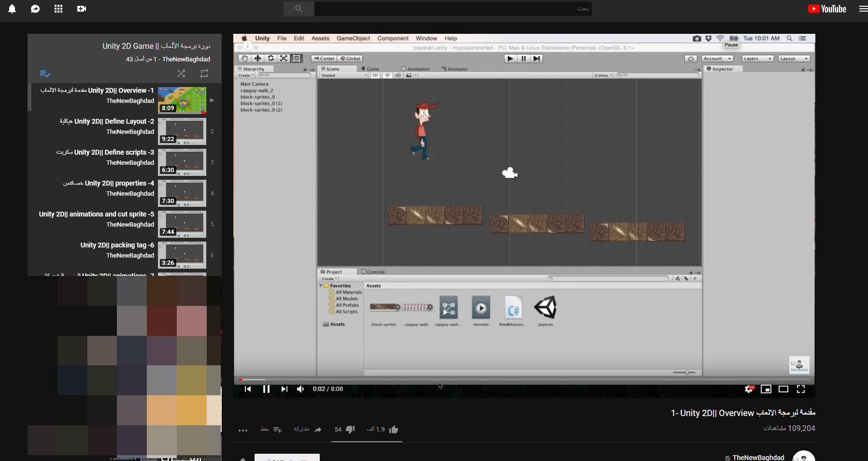Click Unity editor Play button in video

[x=511, y=58]
